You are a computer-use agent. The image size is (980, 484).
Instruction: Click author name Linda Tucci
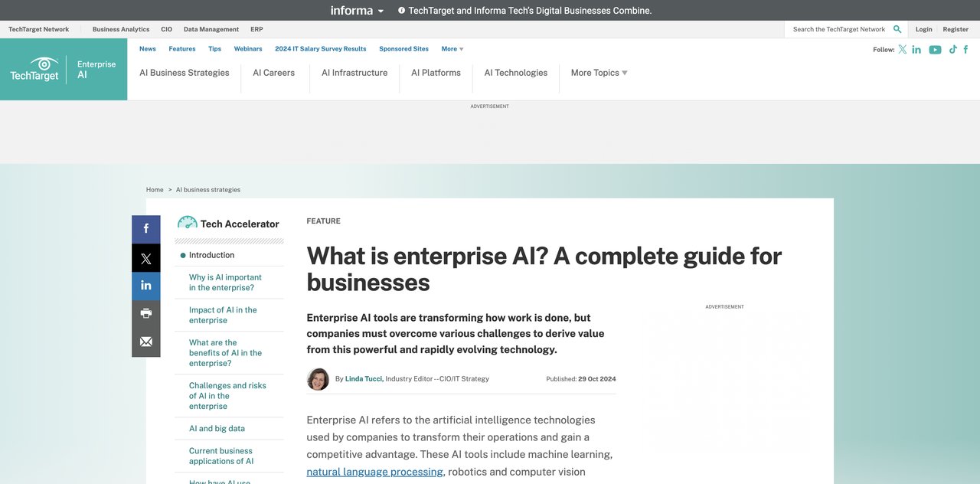364,379
